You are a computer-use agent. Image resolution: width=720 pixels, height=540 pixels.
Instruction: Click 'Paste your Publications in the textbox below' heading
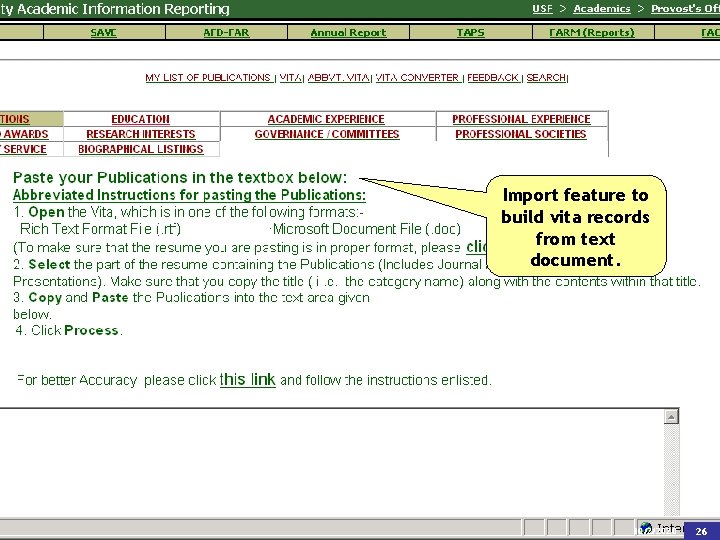click(180, 177)
